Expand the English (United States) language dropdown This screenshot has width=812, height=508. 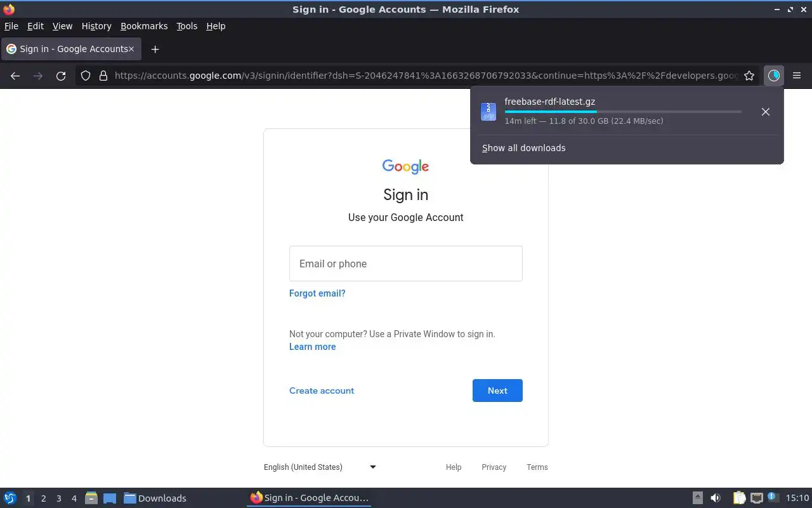tap(320, 467)
